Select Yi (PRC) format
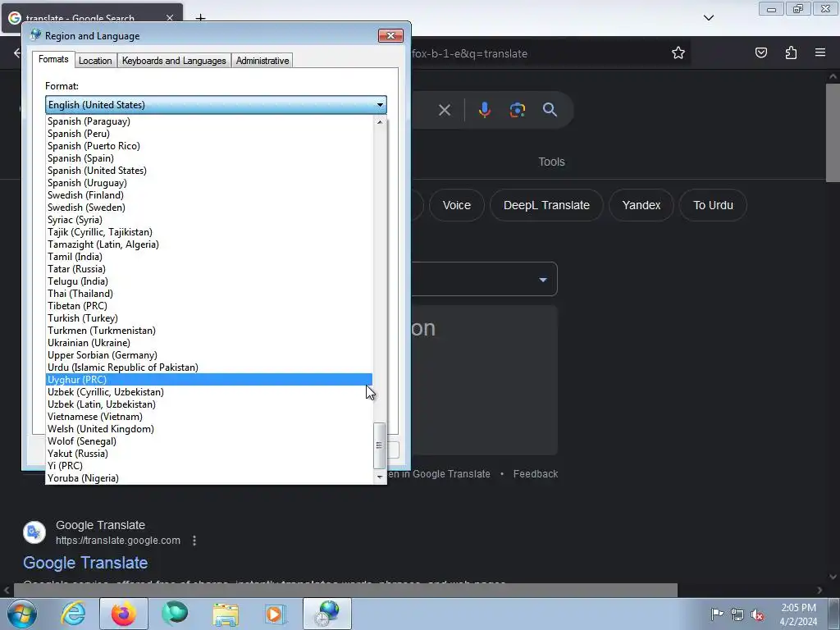This screenshot has width=840, height=630. coord(209,467)
